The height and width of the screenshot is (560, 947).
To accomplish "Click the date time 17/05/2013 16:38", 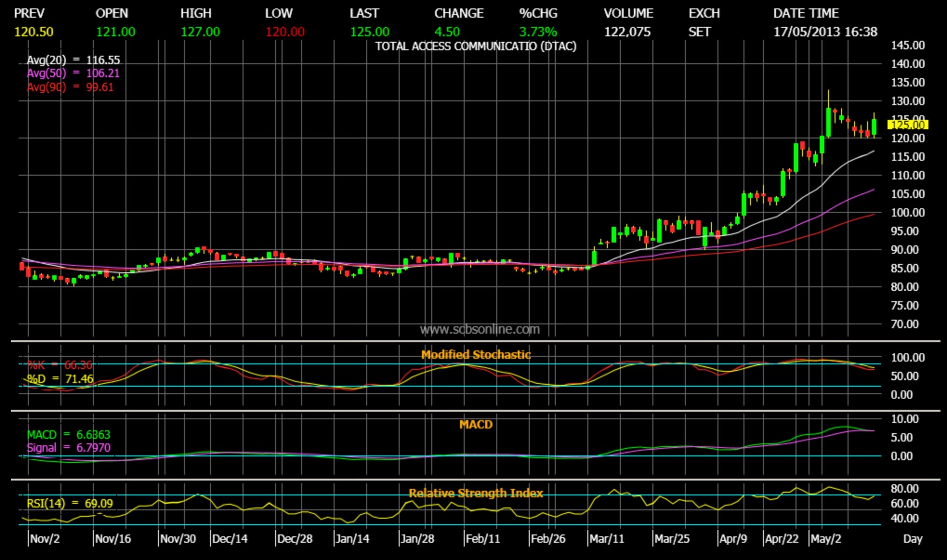I will 825,32.
